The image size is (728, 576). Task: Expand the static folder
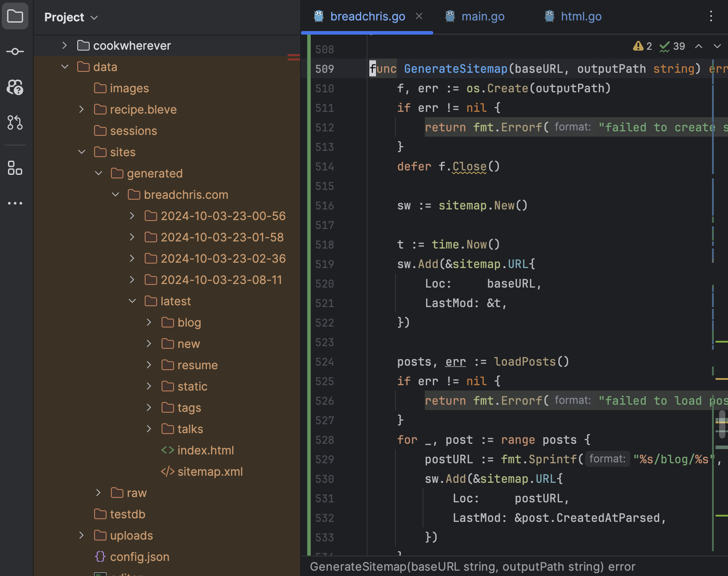point(149,387)
